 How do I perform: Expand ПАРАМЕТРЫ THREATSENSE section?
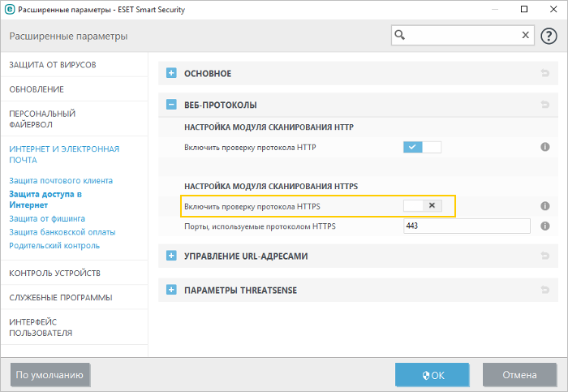click(x=171, y=290)
